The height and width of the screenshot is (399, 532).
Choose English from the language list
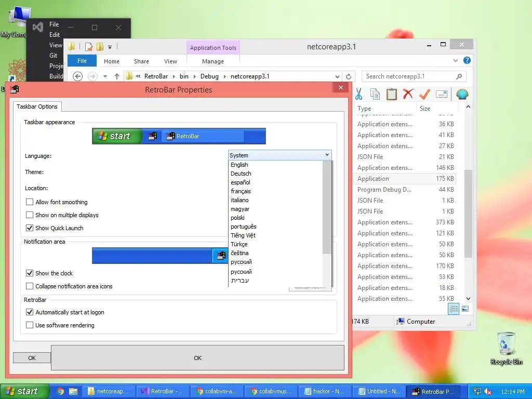[276, 165]
